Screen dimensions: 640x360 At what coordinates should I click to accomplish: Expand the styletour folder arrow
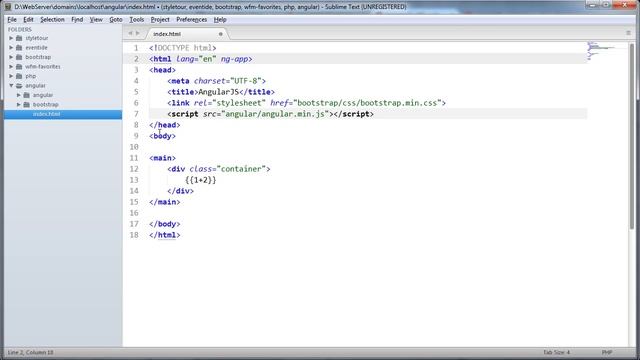tap(11, 38)
